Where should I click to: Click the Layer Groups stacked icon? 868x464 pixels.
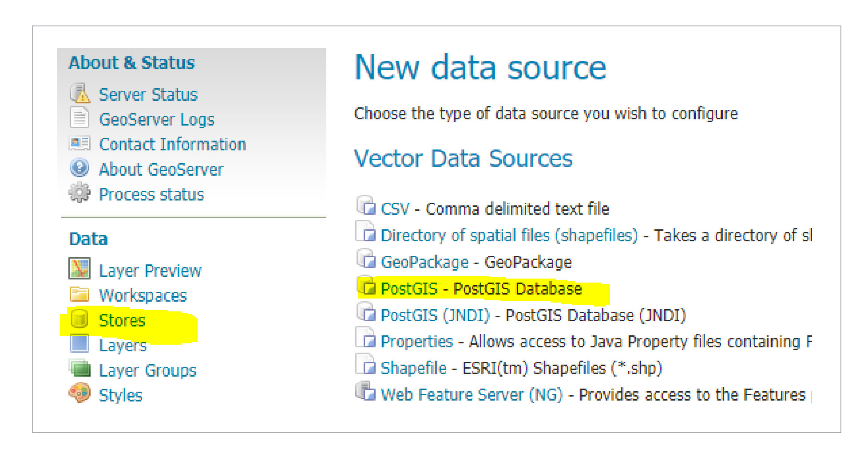click(x=80, y=369)
